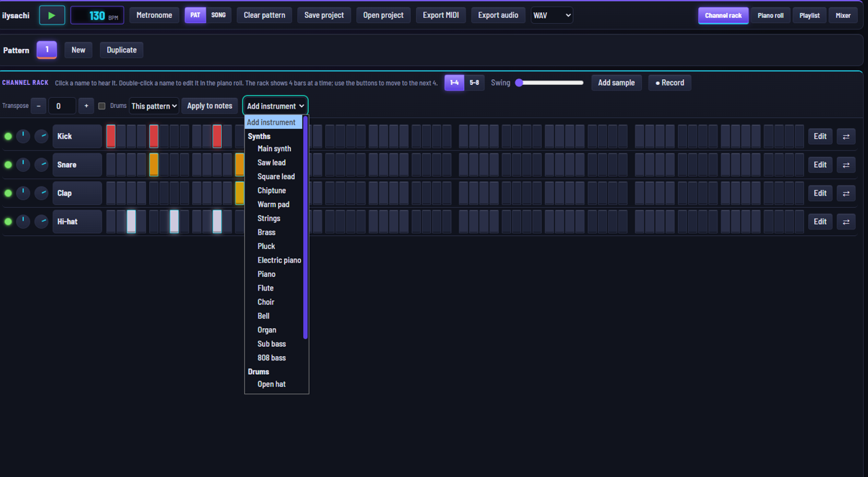868x477 pixels.
Task: Toggle first red Kick step
Action: [111, 136]
